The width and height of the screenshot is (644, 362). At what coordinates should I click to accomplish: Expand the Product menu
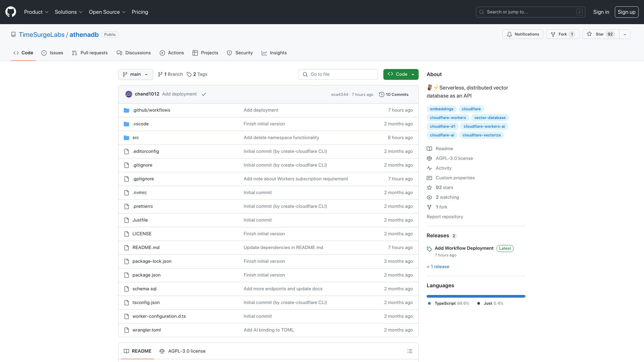36,12
